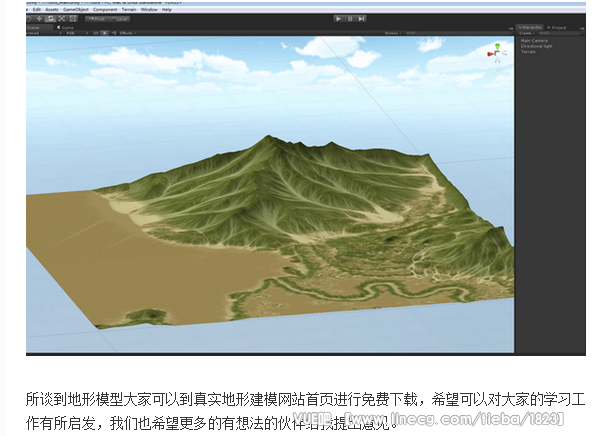Viewport: 592px width, 436px height.
Task: Toggle scene audio speaker icon
Action: (x=114, y=33)
